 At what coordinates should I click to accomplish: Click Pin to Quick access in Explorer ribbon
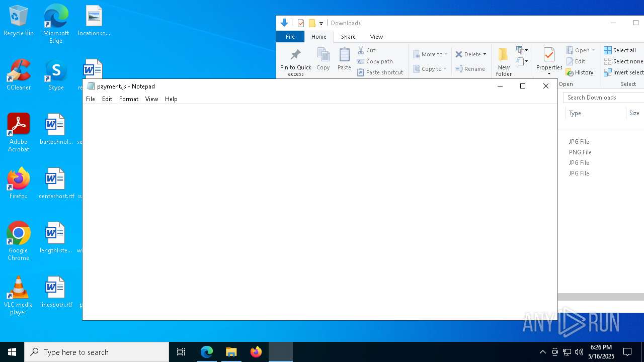point(296,62)
